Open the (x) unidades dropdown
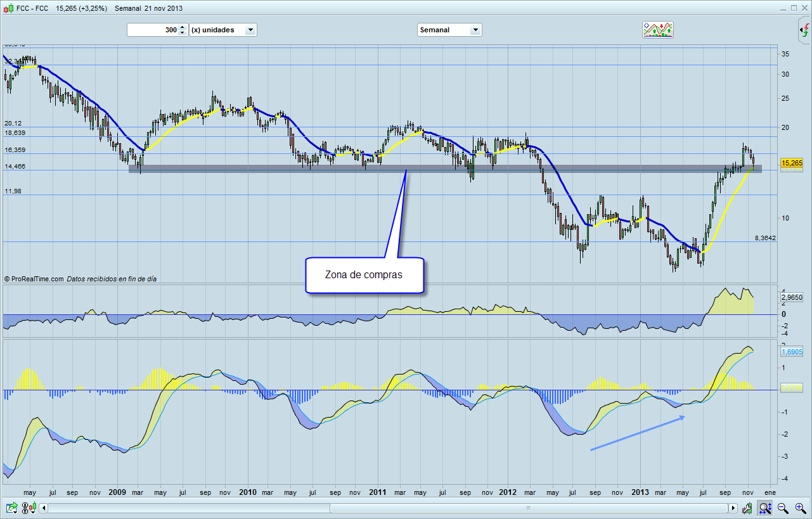This screenshot has height=519, width=812. (x=223, y=30)
